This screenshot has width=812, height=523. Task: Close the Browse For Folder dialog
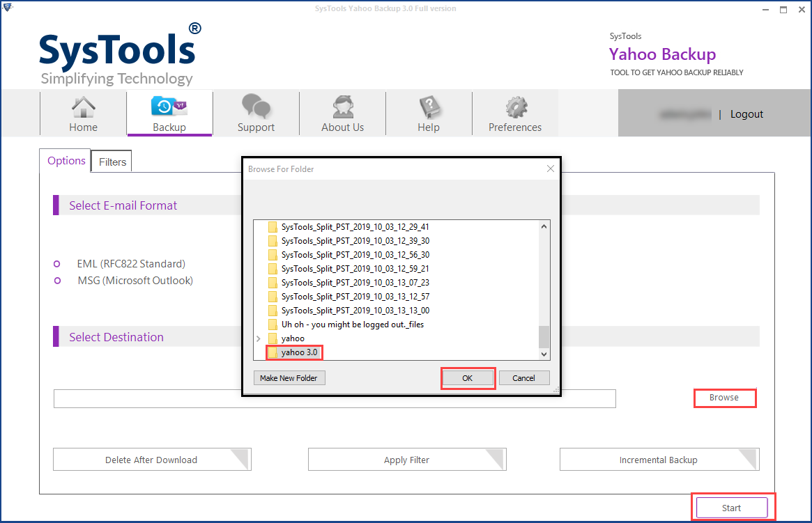tap(550, 169)
